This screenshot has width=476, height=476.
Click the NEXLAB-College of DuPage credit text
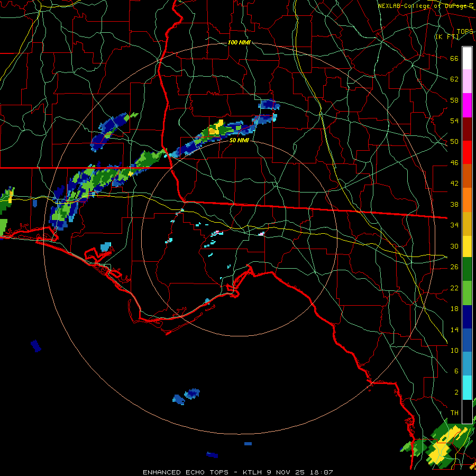tap(426, 6)
